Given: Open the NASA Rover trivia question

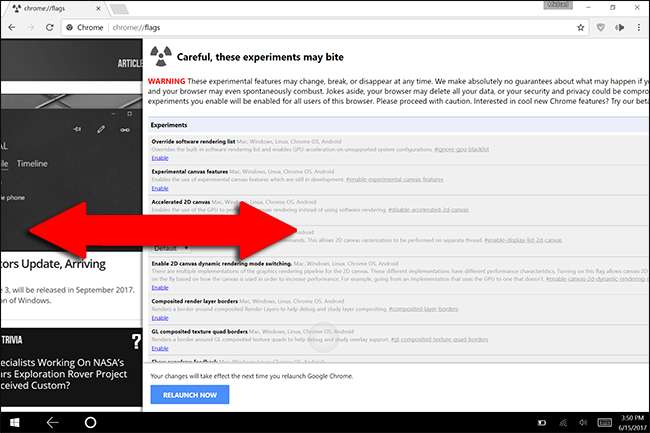Looking at the screenshot, I should 64,374.
